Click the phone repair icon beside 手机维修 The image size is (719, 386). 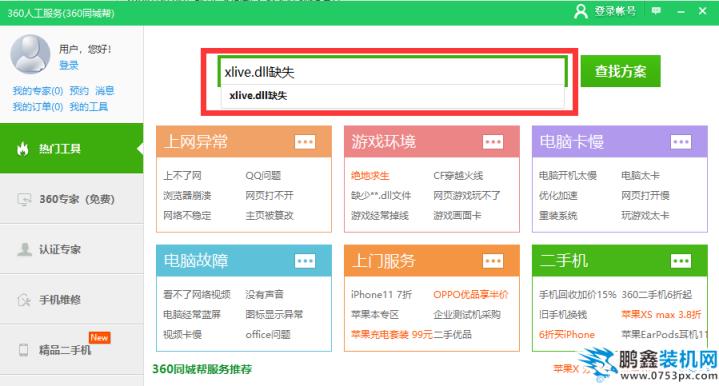[24, 300]
